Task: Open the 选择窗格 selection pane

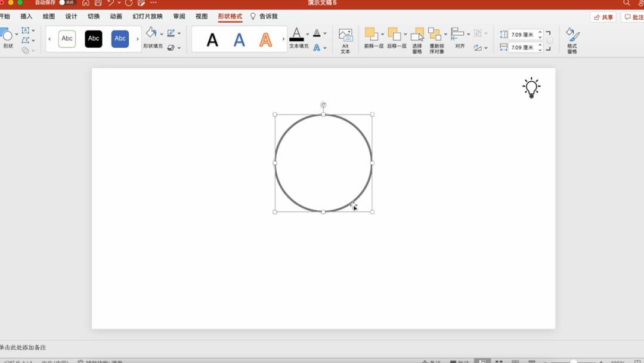Action: 417,40
